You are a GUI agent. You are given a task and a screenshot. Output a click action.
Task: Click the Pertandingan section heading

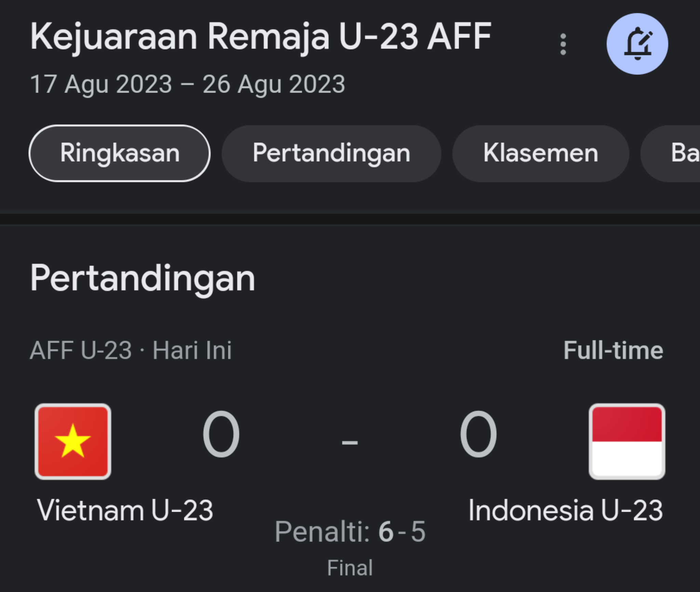[143, 278]
